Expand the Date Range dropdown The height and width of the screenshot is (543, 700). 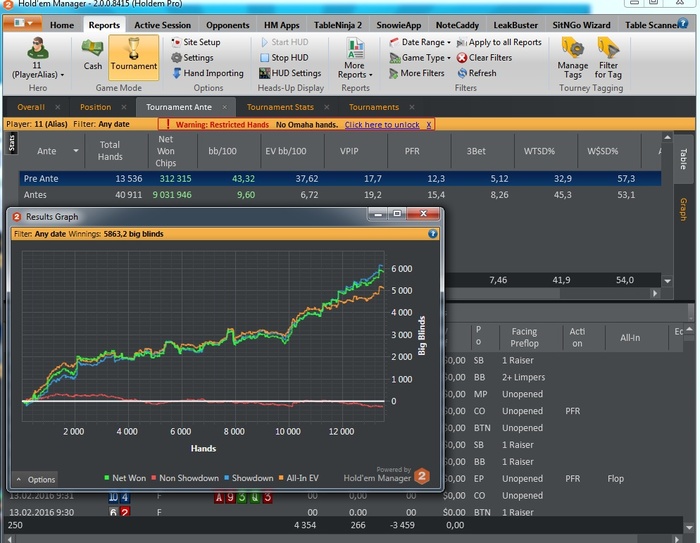click(x=420, y=43)
